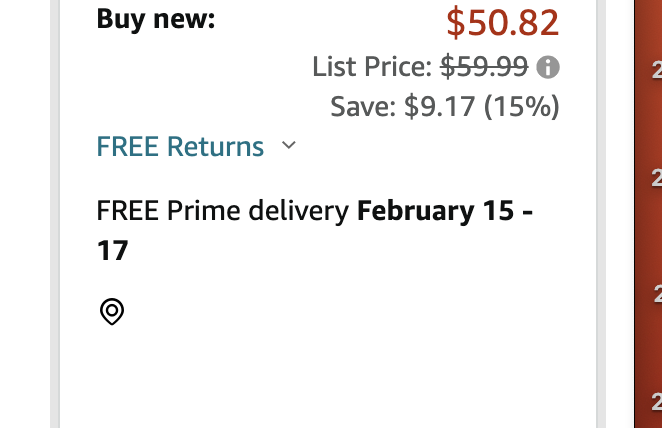Click the word FREE before Prime delivery
The image size is (662, 428).
(128, 210)
